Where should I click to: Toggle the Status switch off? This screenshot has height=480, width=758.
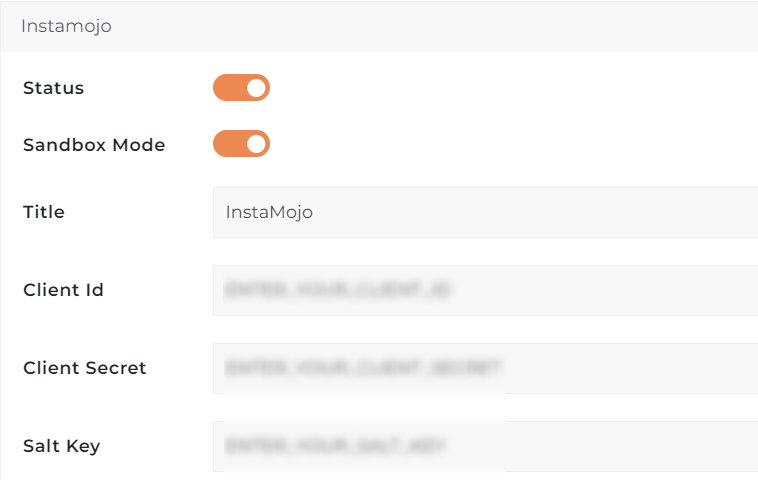[241, 88]
